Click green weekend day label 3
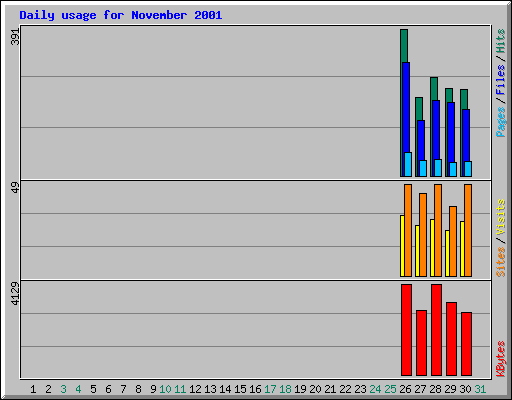The image size is (512, 400). tap(63, 389)
